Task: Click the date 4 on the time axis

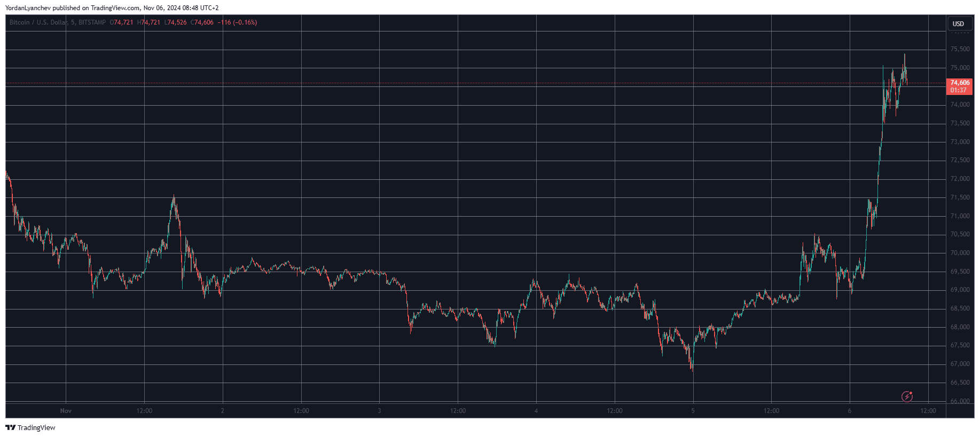Action: (536, 411)
